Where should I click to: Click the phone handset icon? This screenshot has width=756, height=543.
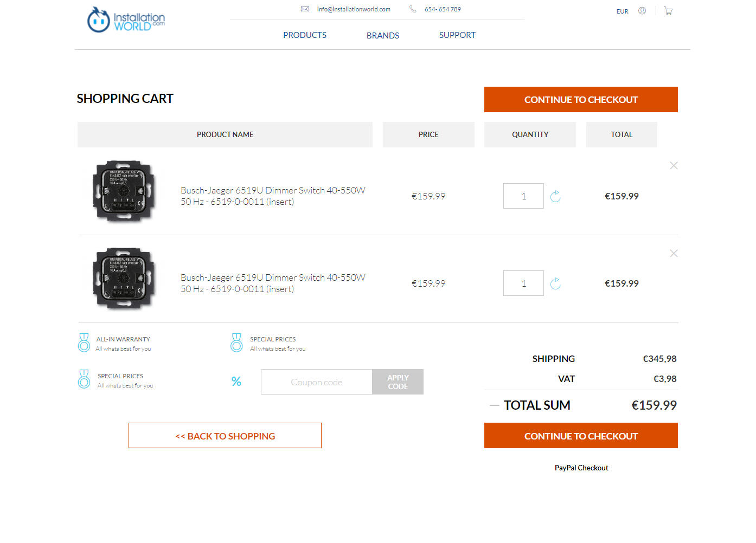tap(413, 9)
